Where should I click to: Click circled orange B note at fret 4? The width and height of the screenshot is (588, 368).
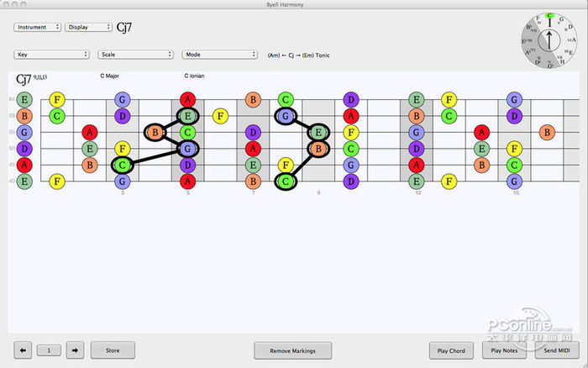point(155,133)
